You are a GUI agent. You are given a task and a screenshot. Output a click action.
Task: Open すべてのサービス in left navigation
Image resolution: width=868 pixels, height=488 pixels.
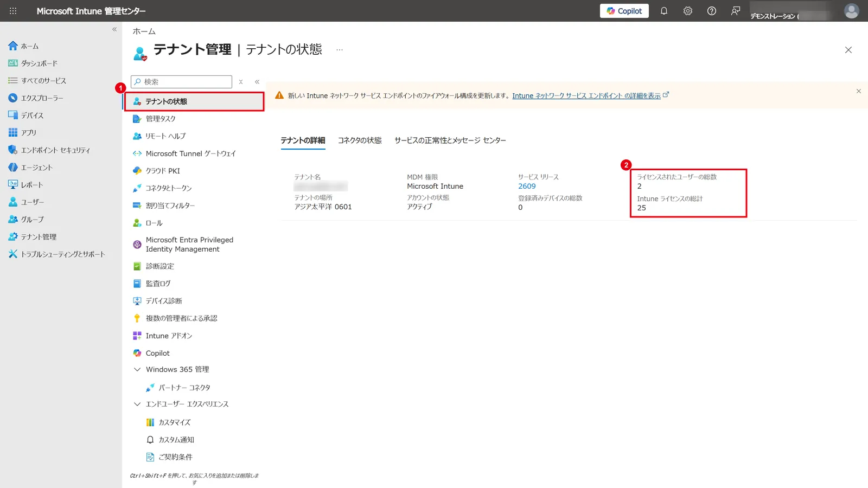pyautogui.click(x=37, y=81)
